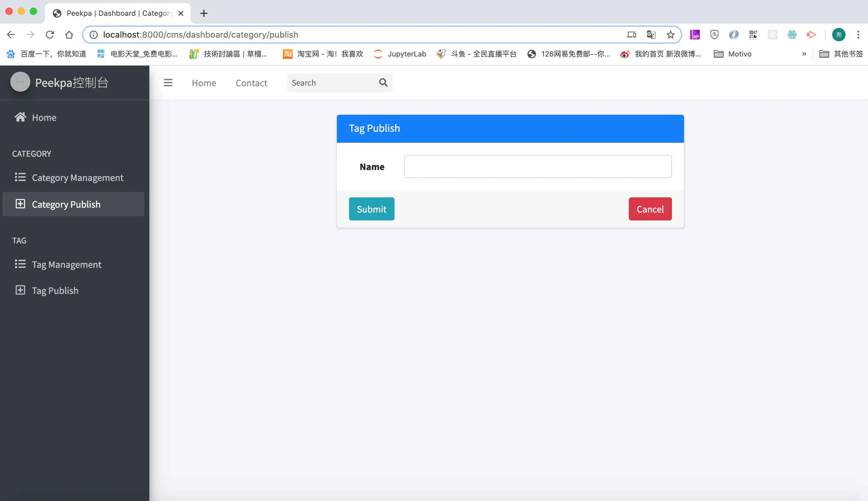Focus the Name input field

click(537, 166)
